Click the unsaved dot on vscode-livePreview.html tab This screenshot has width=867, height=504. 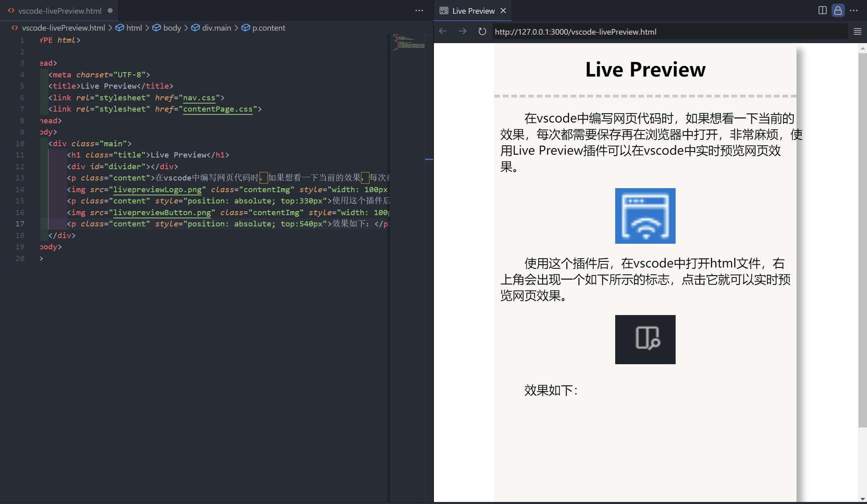pyautogui.click(x=110, y=10)
